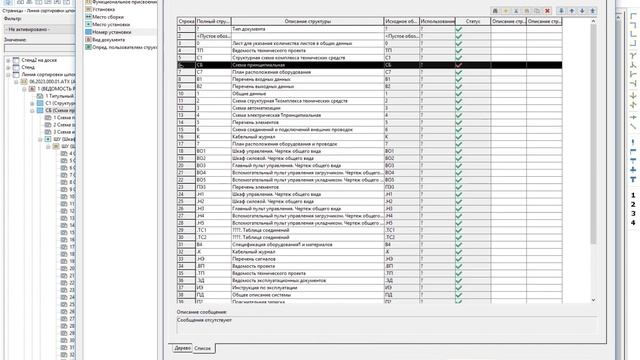Screen dimensions: 640x360
Task: Switch to the Список tab
Action: pos(202,348)
